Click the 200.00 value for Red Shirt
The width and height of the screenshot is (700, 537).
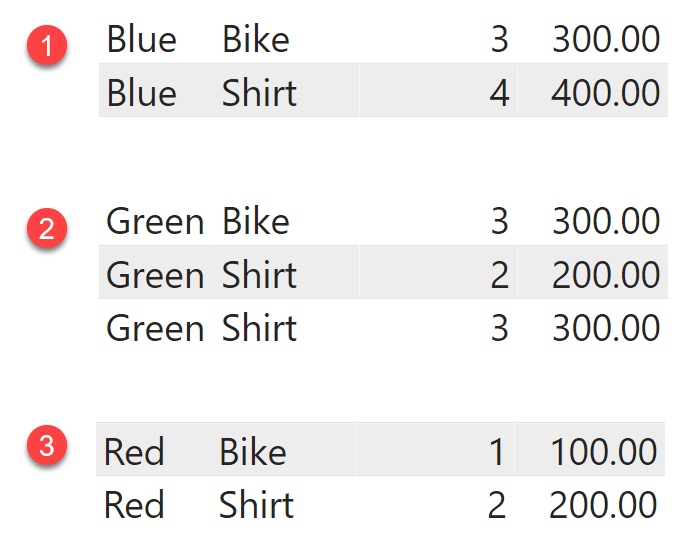pos(603,505)
